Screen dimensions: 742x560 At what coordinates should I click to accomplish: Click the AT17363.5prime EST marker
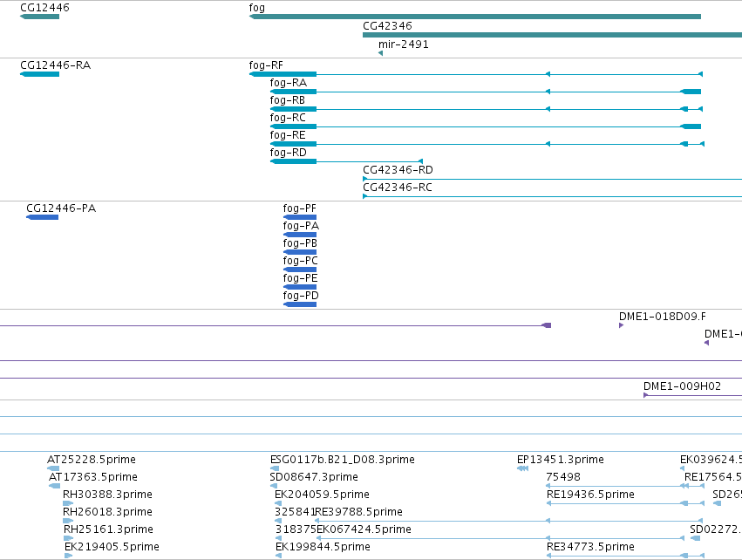coord(55,486)
